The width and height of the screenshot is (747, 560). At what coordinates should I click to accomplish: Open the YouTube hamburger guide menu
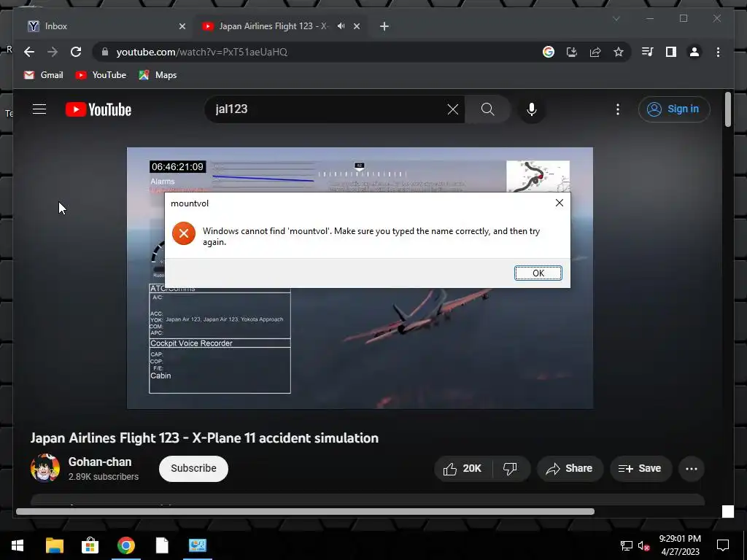coord(39,109)
